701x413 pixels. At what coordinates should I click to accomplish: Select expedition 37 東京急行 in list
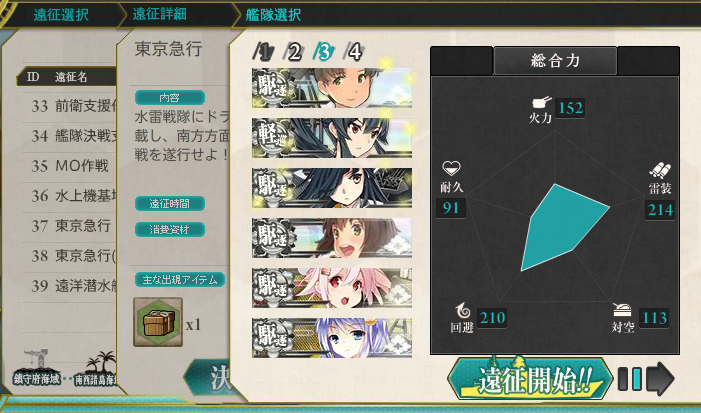pyautogui.click(x=71, y=226)
